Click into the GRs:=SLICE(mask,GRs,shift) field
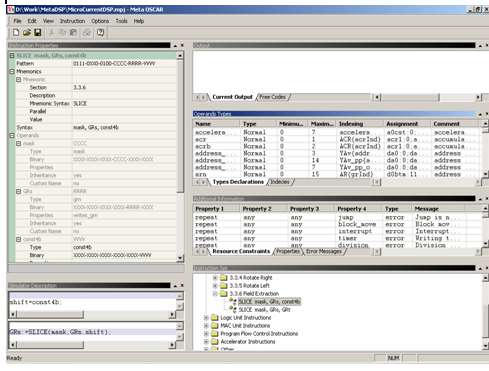This screenshot has width=489, height=371. click(x=92, y=332)
